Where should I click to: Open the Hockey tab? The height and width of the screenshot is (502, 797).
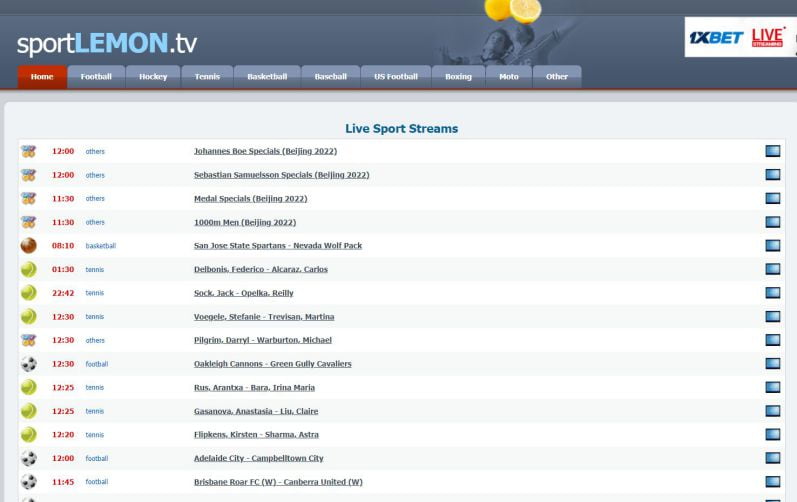153,77
